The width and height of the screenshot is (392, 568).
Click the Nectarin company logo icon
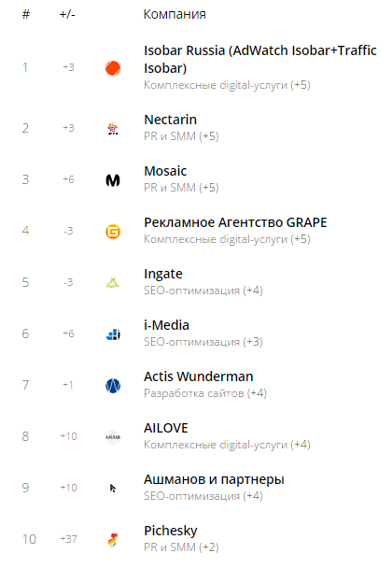coord(113,129)
